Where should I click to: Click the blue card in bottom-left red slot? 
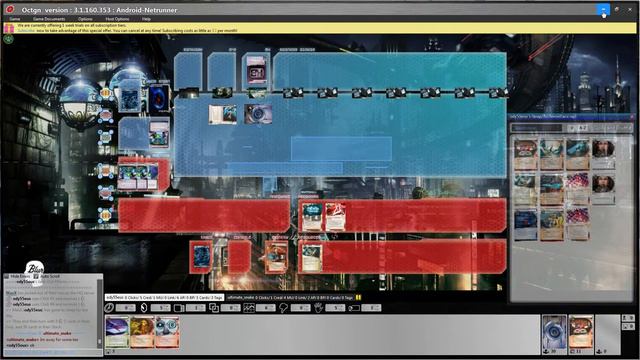coord(202,257)
